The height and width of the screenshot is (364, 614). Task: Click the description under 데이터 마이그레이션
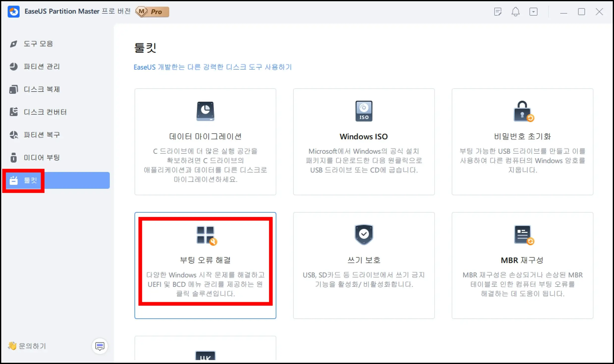[x=205, y=165]
